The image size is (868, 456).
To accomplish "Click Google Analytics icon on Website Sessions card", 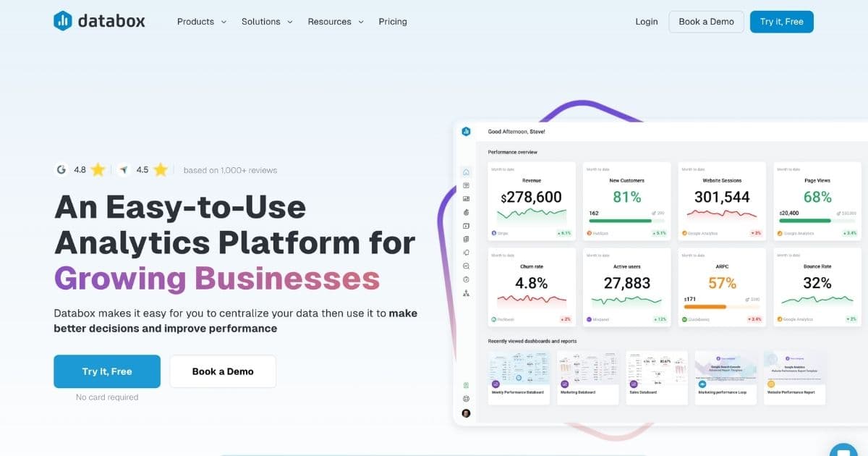I will click(684, 233).
